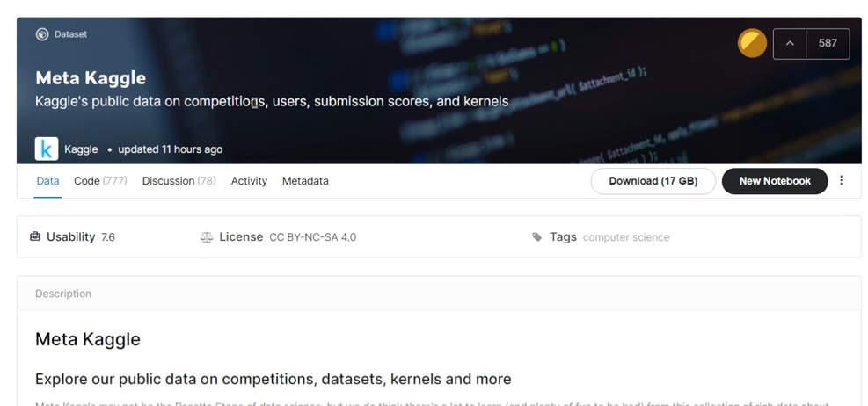Open the three-dot more options menu

[842, 181]
